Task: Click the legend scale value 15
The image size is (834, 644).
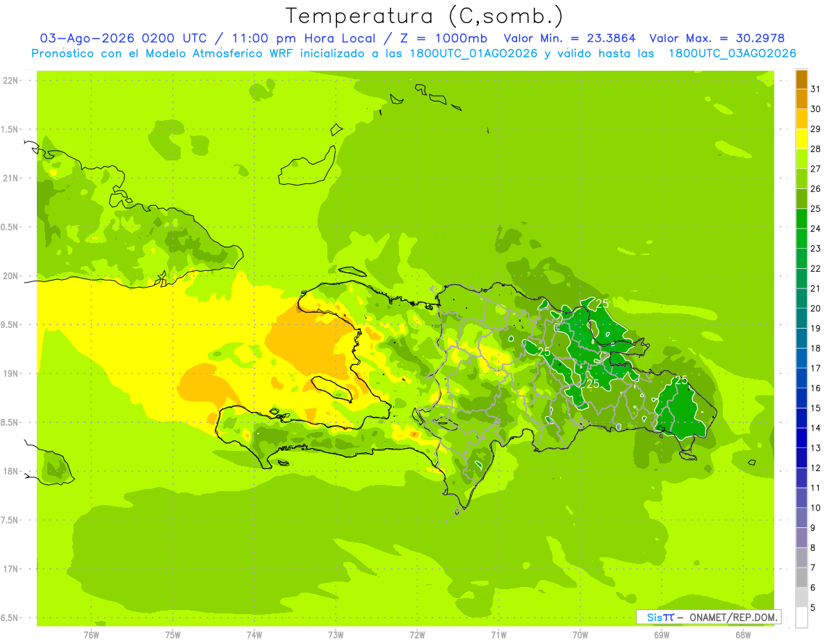Action: pyautogui.click(x=816, y=408)
